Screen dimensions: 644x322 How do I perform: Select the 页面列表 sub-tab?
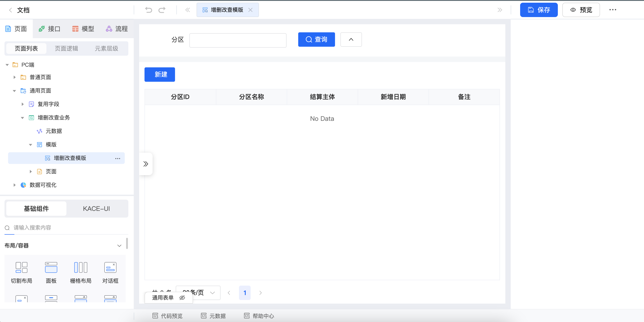26,48
